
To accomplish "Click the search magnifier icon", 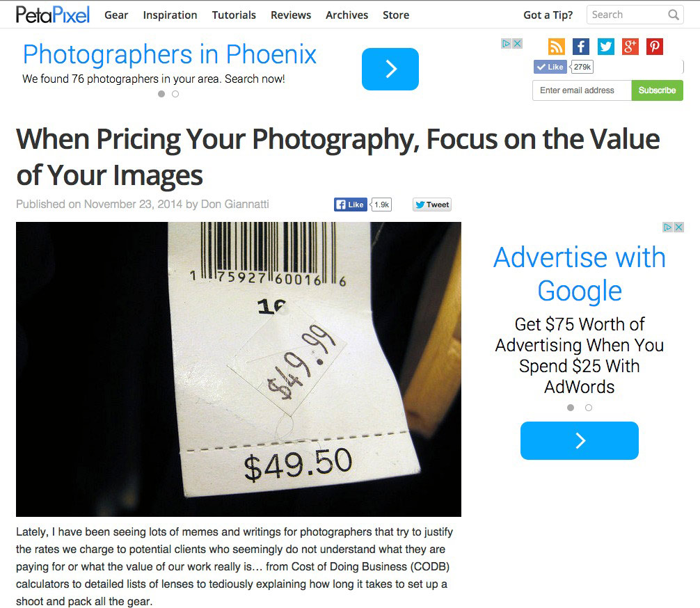I will point(674,15).
